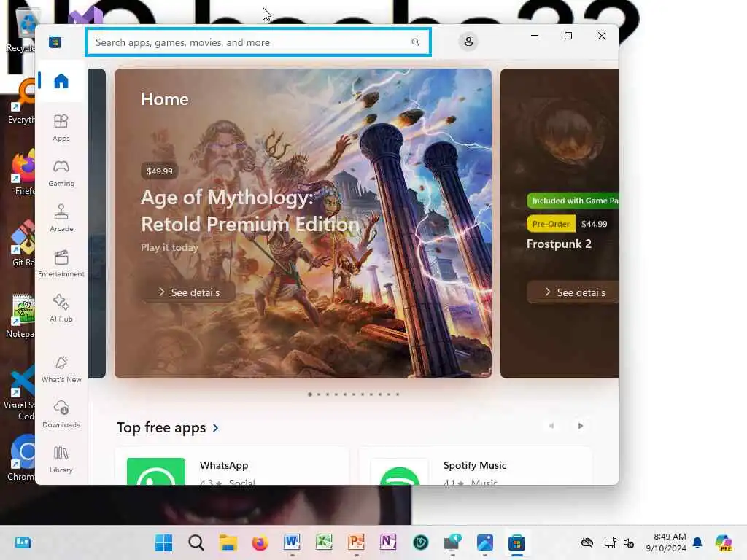The image size is (747, 560).
Task: Open File Explorer from the taskbar
Action: [x=228, y=542]
